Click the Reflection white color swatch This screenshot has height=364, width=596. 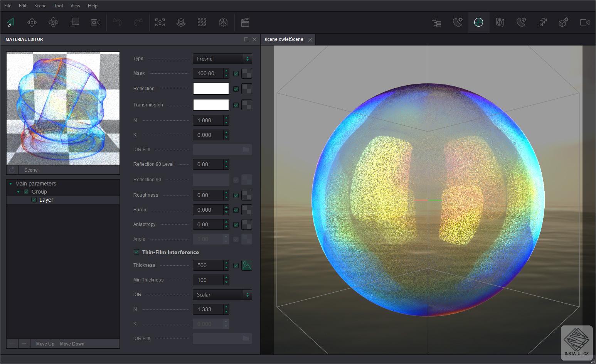pyautogui.click(x=211, y=89)
